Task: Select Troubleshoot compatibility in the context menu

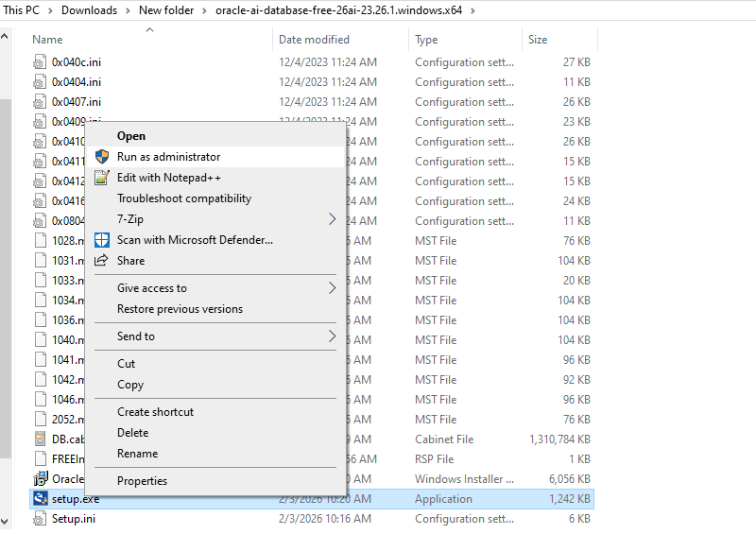Action: [x=184, y=198]
